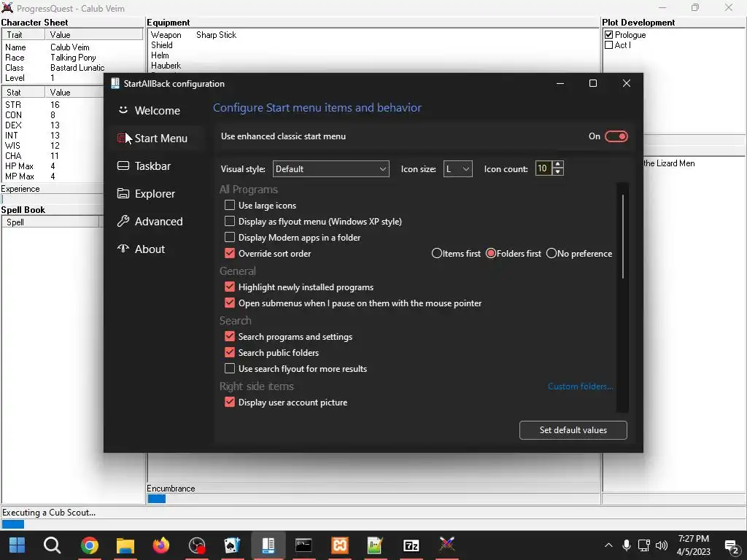The image size is (747, 560).
Task: Click network icon in system tray
Action: 644,545
